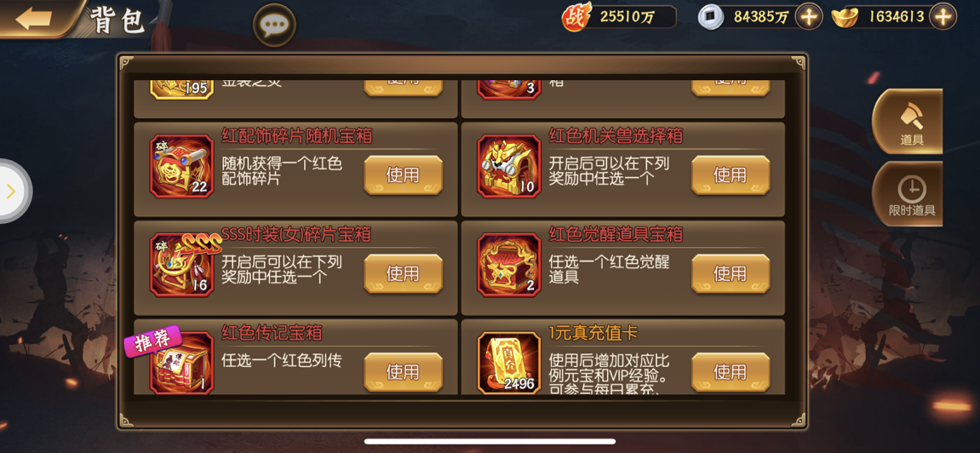Add silver coins with the plus icon
The image size is (980, 453).
point(809,17)
